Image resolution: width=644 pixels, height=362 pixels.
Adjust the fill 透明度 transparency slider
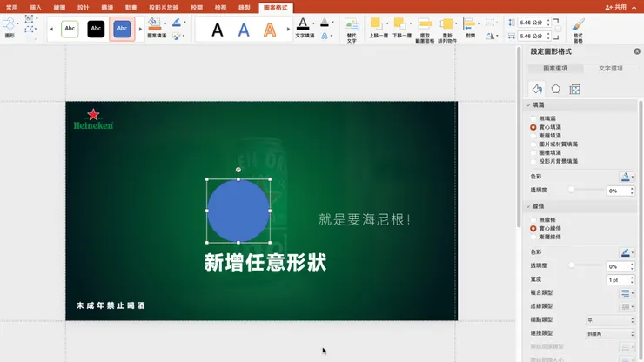click(x=571, y=190)
